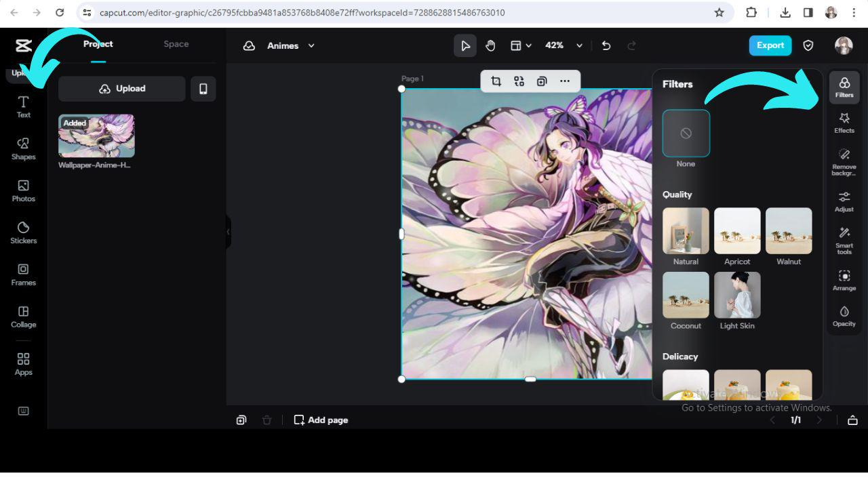Open the canvas resize layout dropdown
The image size is (868, 488).
tap(520, 45)
